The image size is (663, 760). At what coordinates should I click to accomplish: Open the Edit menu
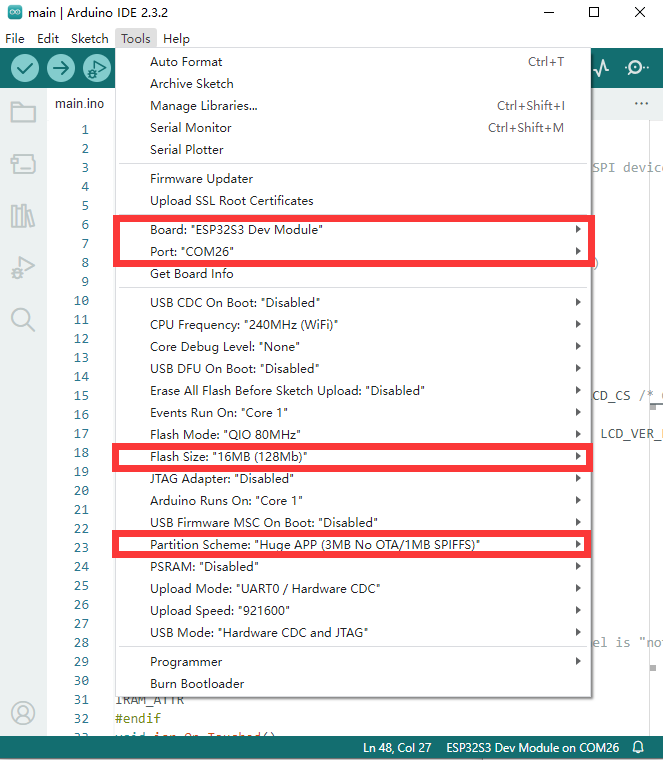[x=48, y=39]
